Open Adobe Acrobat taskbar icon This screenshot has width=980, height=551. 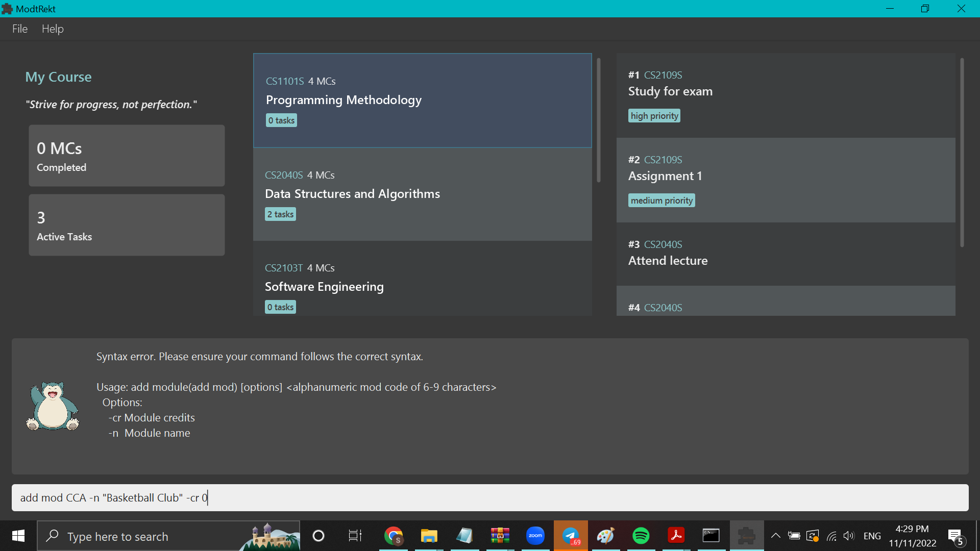[x=676, y=536]
